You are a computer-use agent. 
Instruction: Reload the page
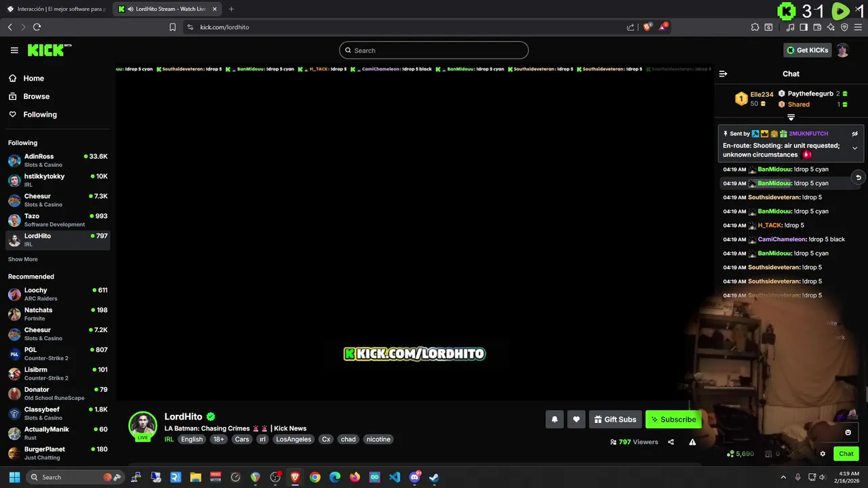point(37,27)
